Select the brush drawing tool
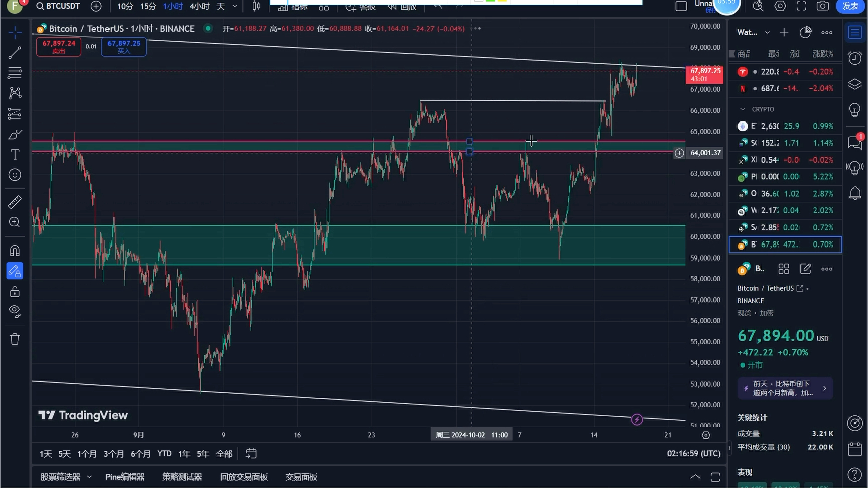Image resolution: width=868 pixels, height=488 pixels. tap(15, 135)
